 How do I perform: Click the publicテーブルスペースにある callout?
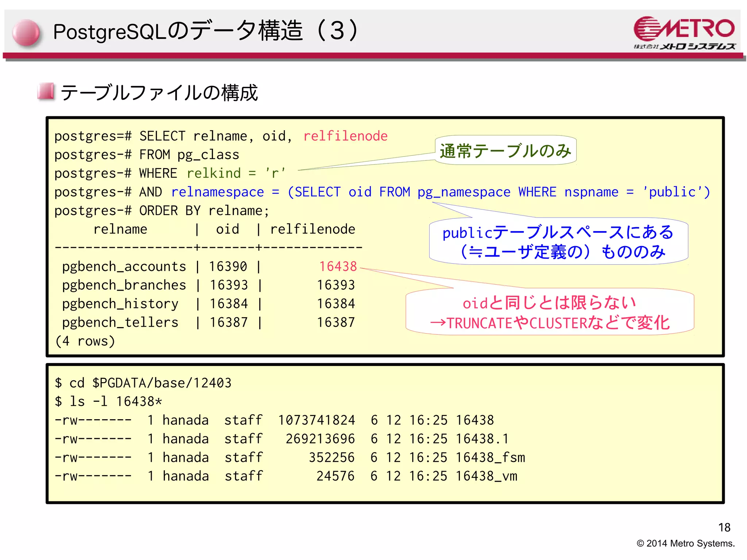pos(558,241)
